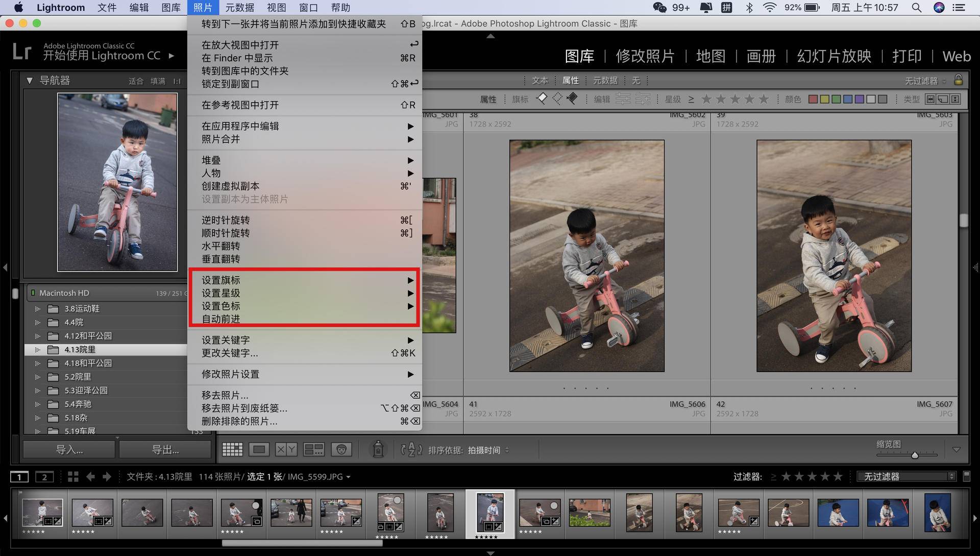Switch to grid view mode

[x=232, y=449]
